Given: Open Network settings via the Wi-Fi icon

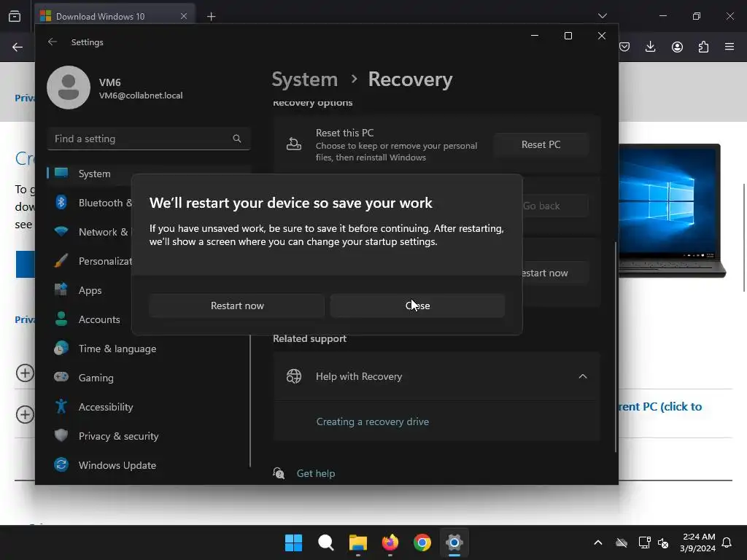Looking at the screenshot, I should pos(61,232).
